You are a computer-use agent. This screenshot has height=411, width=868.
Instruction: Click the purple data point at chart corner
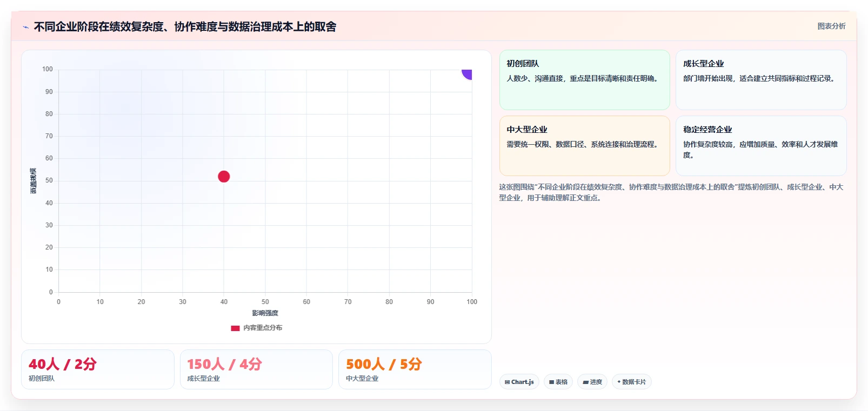467,74
